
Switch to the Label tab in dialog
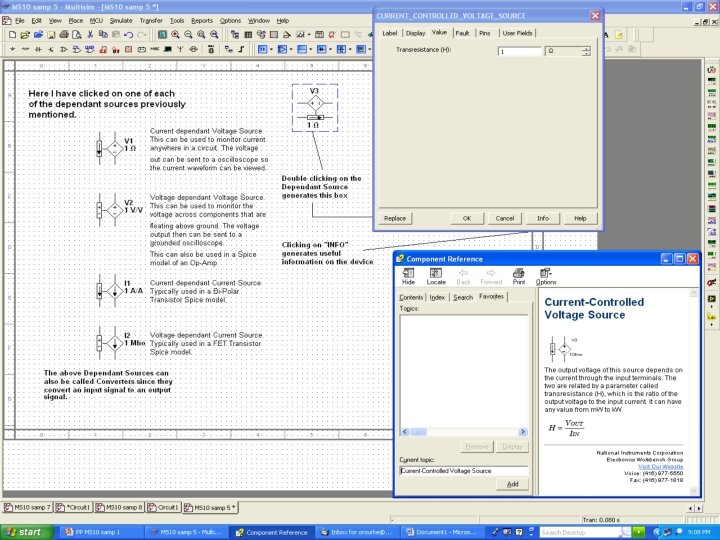tap(390, 33)
